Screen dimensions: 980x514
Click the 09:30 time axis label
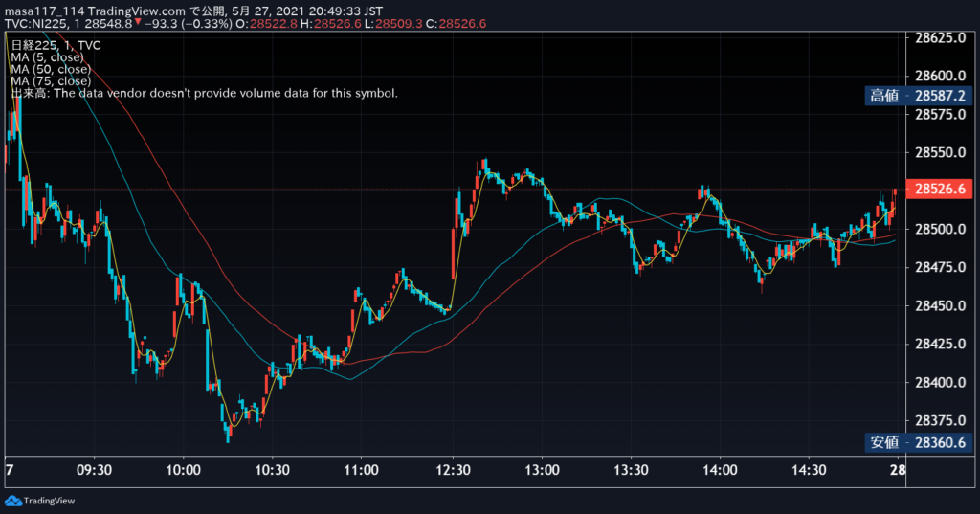[x=95, y=470]
